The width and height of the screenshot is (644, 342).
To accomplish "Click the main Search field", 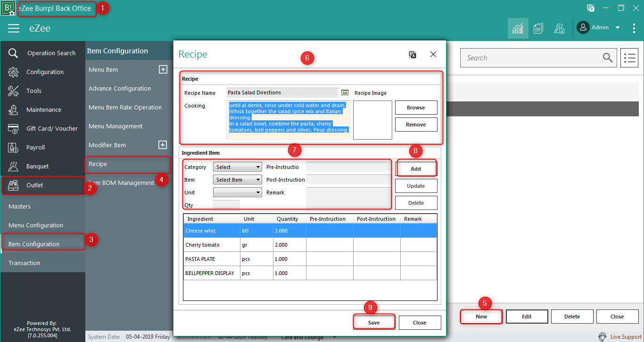I will [538, 58].
